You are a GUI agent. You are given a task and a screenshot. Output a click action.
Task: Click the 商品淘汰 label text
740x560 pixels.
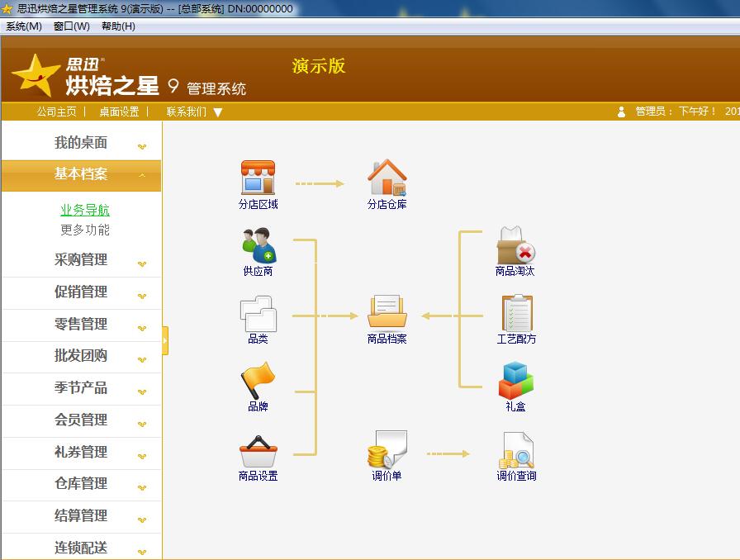(x=515, y=272)
